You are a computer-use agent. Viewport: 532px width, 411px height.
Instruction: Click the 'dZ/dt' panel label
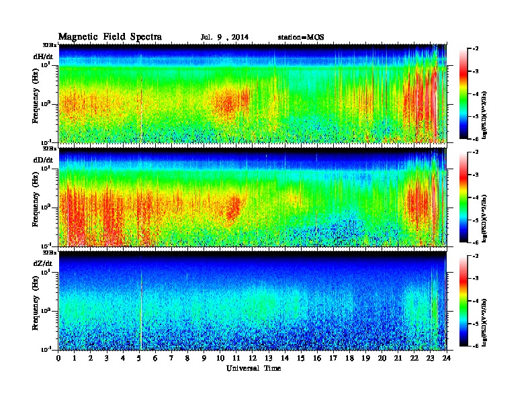pos(43,263)
